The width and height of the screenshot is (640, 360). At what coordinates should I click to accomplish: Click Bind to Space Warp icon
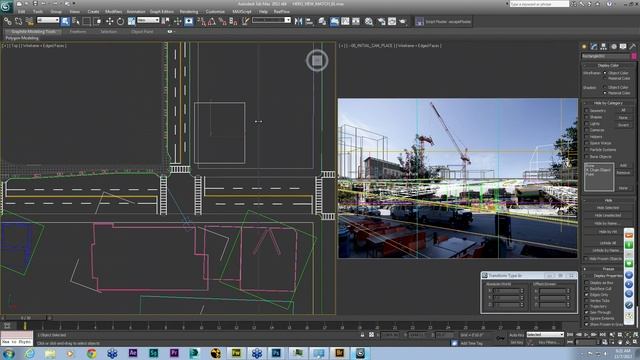29,21
